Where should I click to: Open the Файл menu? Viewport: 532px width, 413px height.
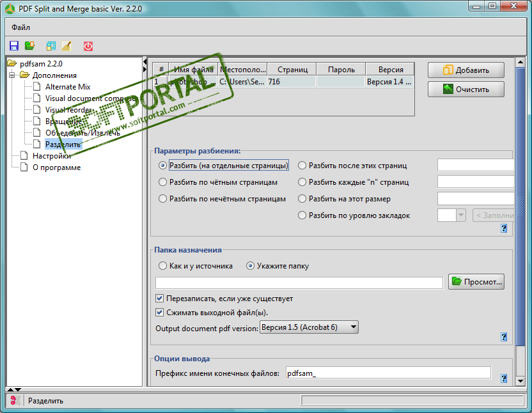point(20,27)
